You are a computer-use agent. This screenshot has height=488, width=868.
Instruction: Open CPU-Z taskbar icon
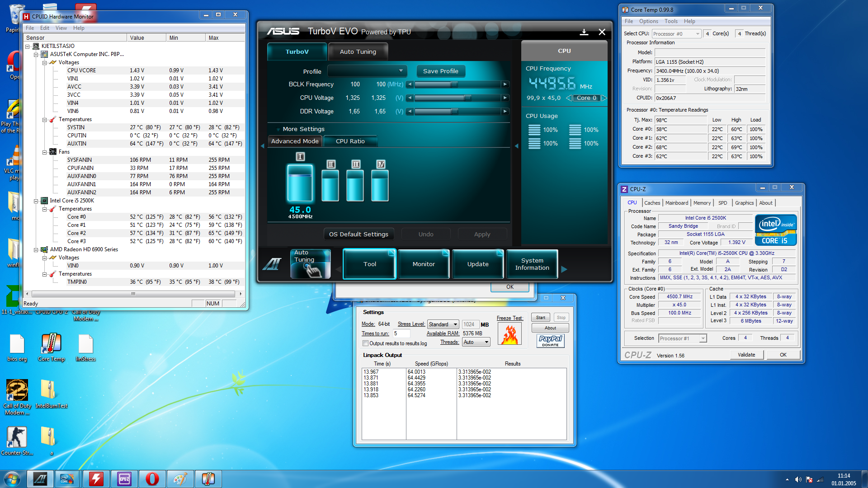tap(124, 479)
